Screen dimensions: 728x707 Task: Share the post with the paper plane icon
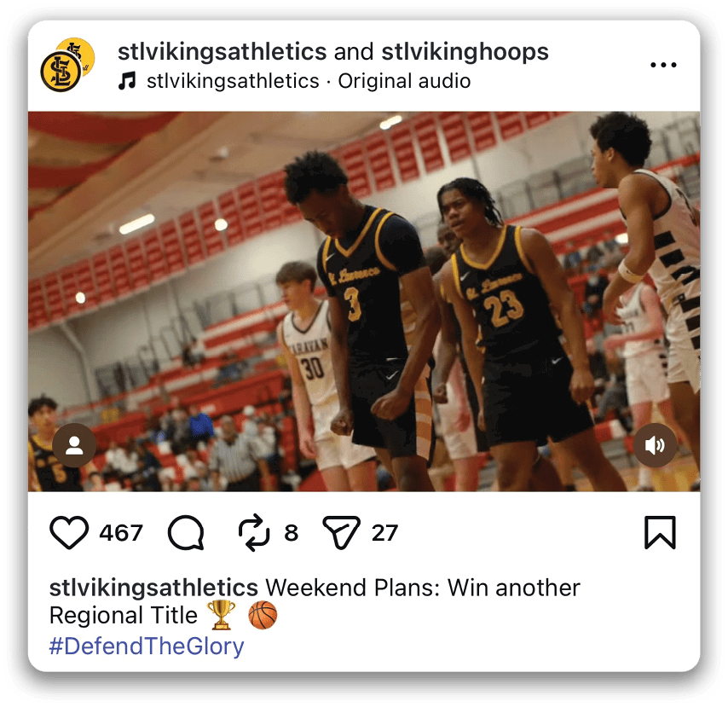pos(341,532)
